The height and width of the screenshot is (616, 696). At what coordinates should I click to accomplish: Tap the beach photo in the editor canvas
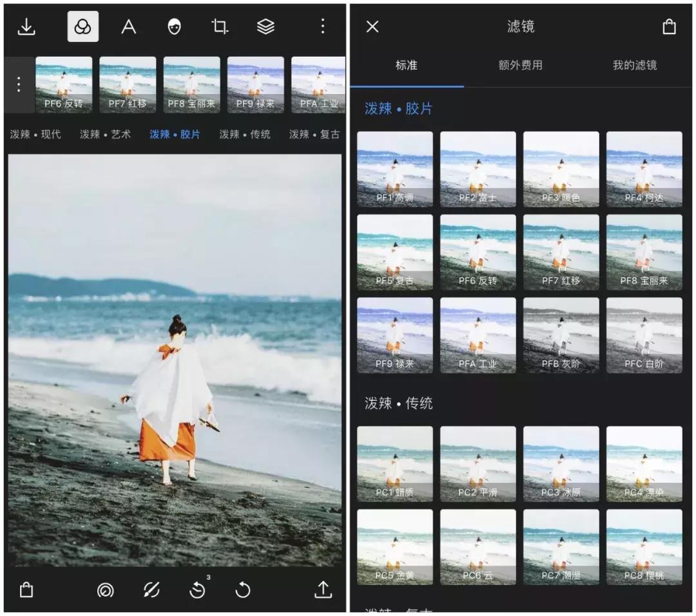tap(175, 360)
